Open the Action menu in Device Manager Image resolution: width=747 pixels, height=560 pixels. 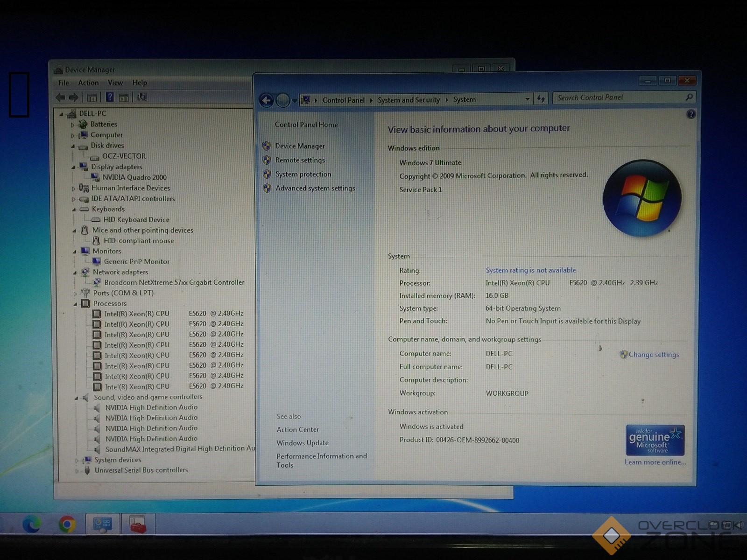(88, 83)
